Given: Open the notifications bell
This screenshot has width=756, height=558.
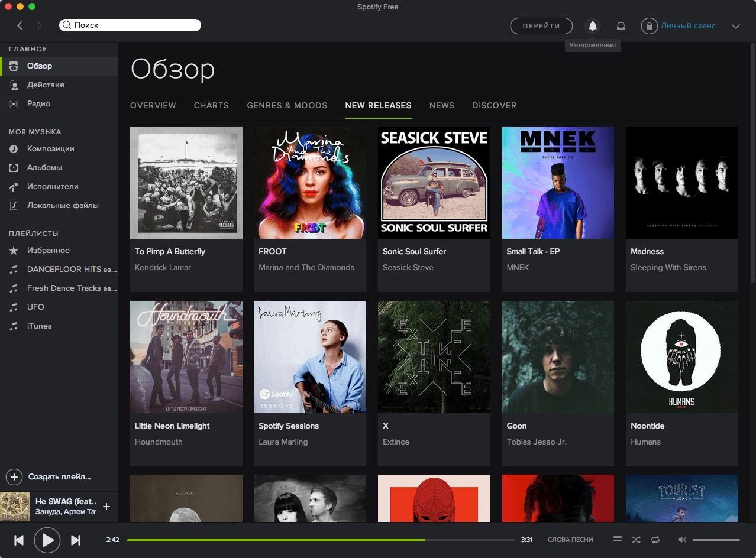Looking at the screenshot, I should click(x=592, y=26).
